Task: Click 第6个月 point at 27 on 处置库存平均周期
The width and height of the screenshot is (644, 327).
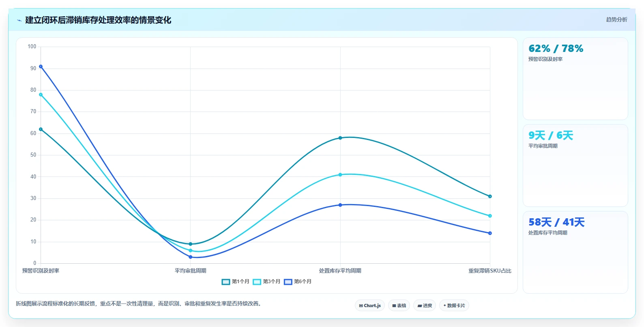Action: [x=340, y=205]
